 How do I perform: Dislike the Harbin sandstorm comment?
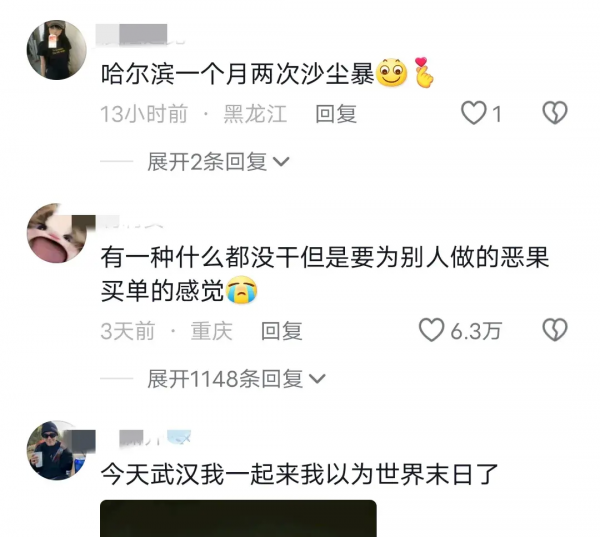coord(555,113)
